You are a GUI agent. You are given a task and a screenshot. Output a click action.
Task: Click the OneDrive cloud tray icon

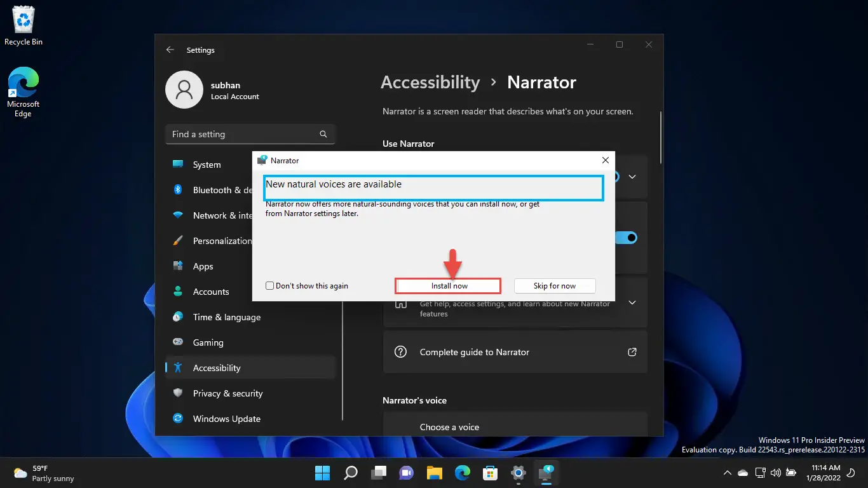(743, 473)
